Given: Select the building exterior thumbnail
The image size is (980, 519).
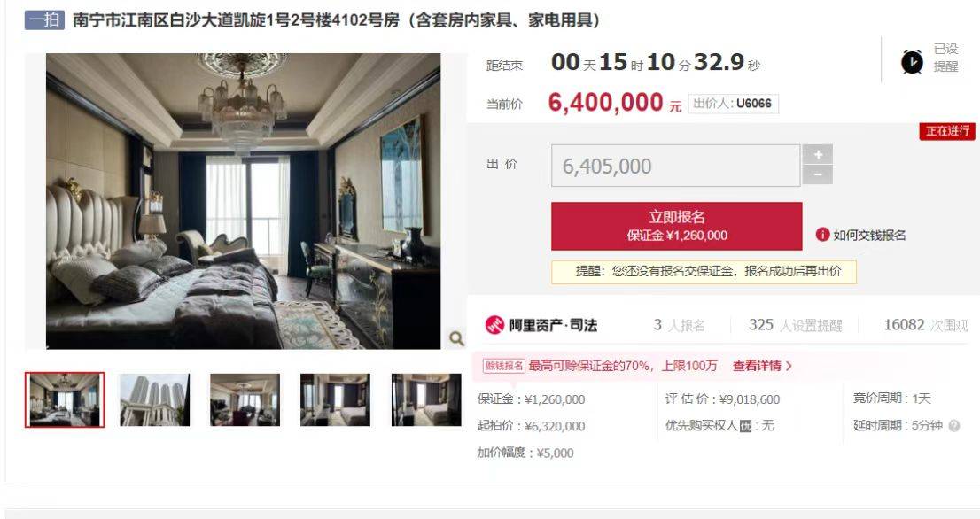Looking at the screenshot, I should click(154, 399).
